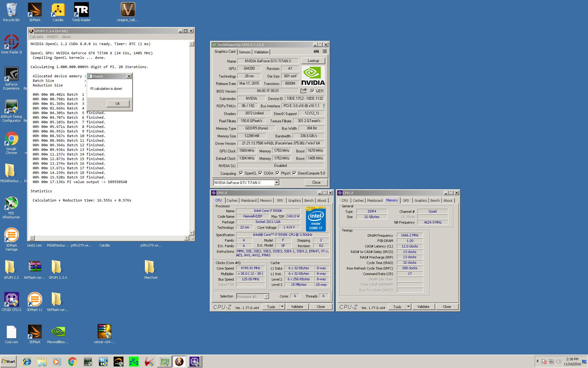Open the volume speaker tray icon

(x=559, y=362)
